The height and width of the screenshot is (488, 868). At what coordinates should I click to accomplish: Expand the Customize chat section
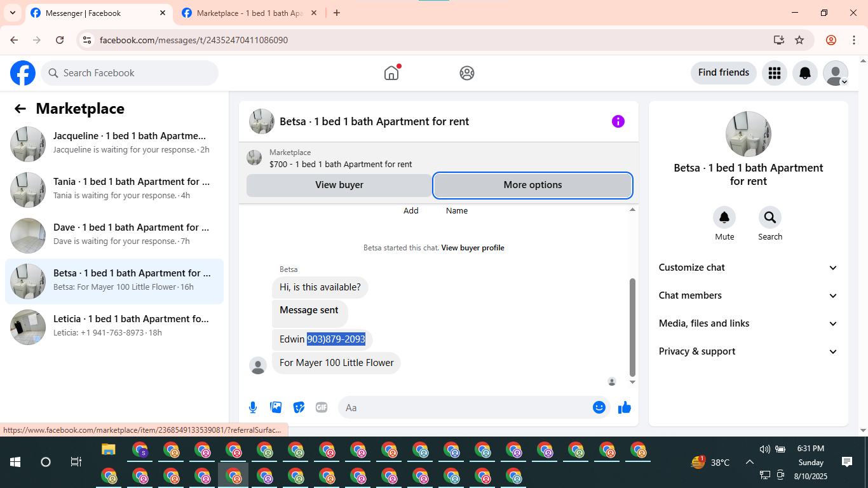[x=749, y=268]
